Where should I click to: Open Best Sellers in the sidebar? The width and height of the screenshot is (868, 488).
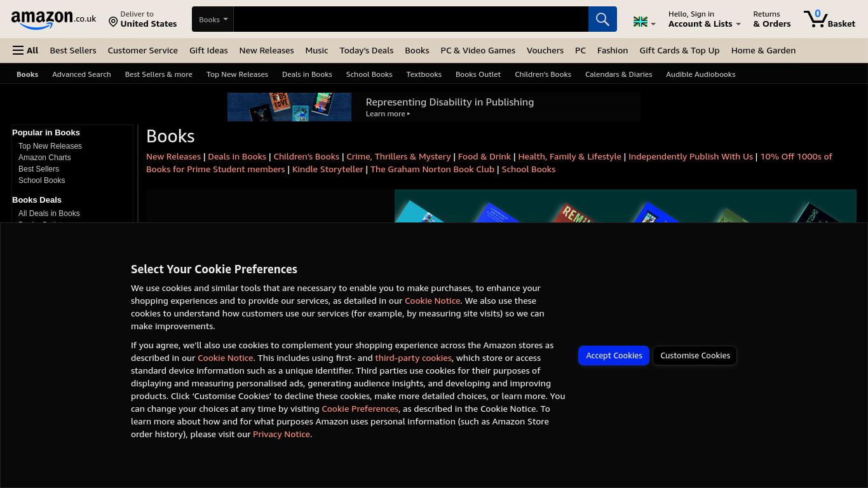(39, 169)
